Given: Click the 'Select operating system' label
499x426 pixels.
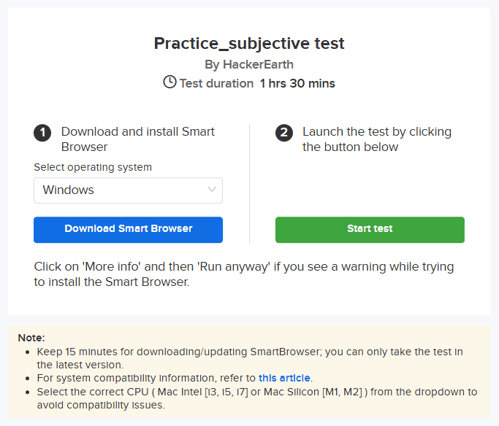Looking at the screenshot, I should click(93, 167).
